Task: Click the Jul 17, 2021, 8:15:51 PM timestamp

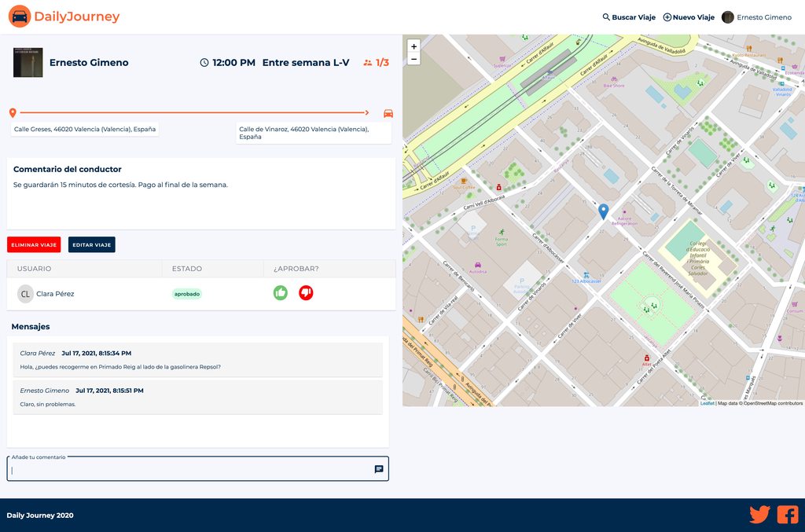Action: (x=109, y=391)
